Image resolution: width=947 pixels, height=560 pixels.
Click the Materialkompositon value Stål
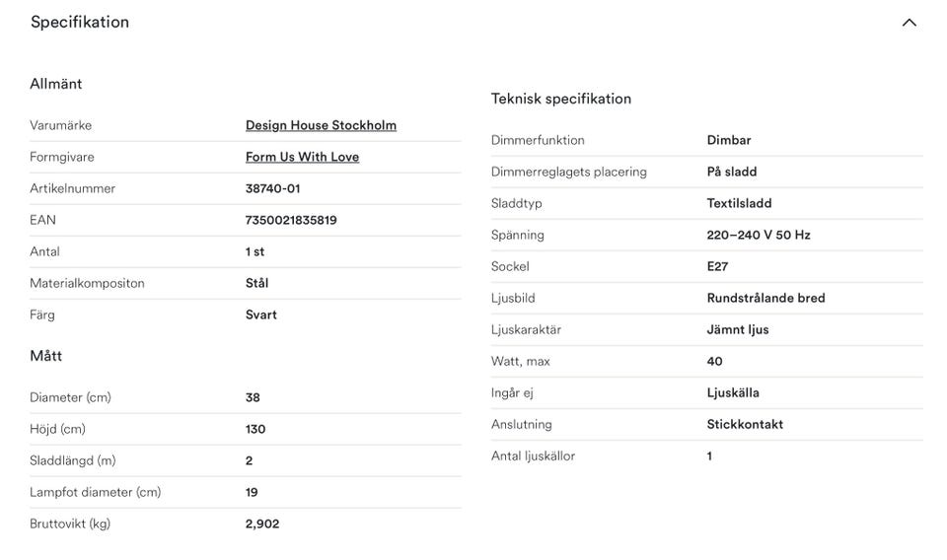[256, 283]
